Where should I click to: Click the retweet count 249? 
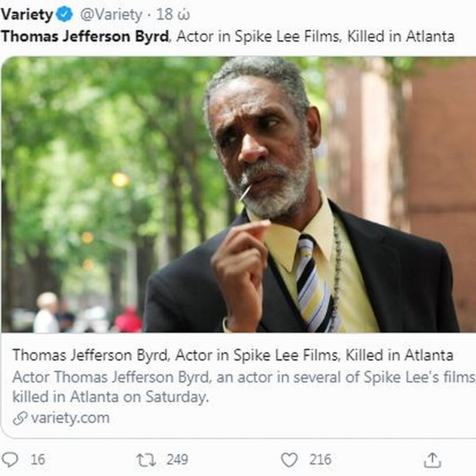point(177,460)
